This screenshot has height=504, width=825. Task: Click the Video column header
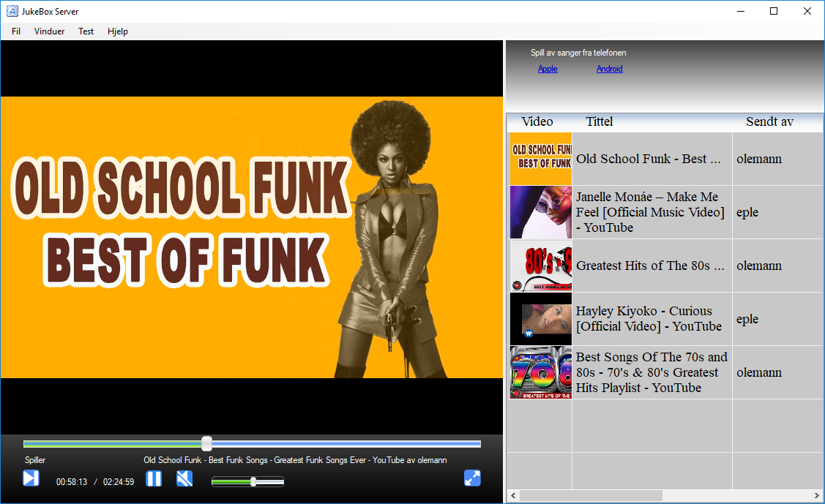tap(537, 122)
